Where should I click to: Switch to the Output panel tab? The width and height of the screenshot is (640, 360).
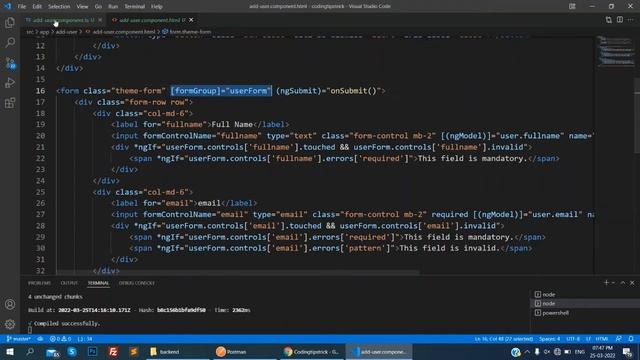[x=69, y=283]
